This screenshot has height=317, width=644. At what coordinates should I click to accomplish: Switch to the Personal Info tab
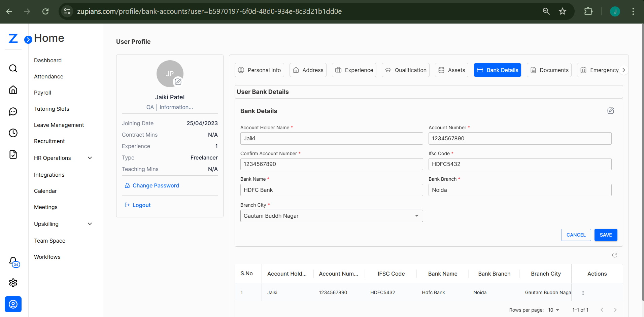point(259,70)
